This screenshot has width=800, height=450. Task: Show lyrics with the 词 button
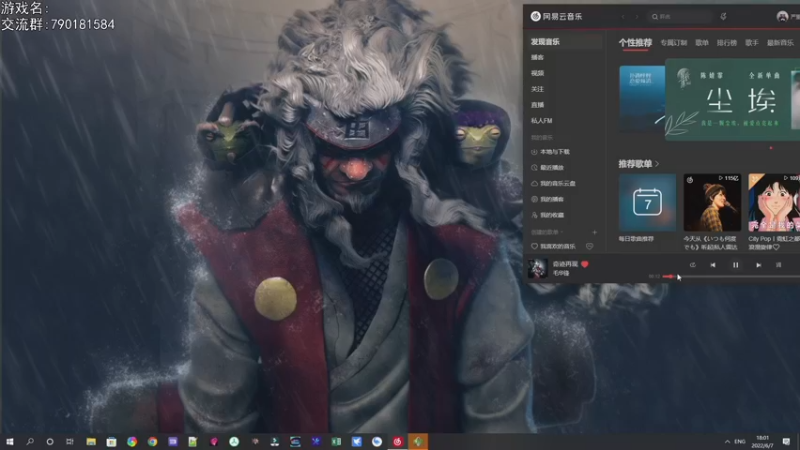point(779,265)
